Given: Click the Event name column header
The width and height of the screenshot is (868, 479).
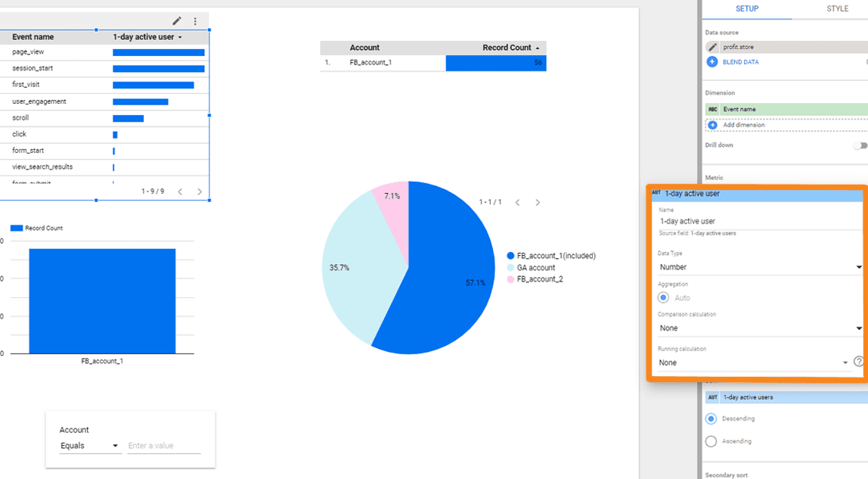Looking at the screenshot, I should tap(33, 37).
